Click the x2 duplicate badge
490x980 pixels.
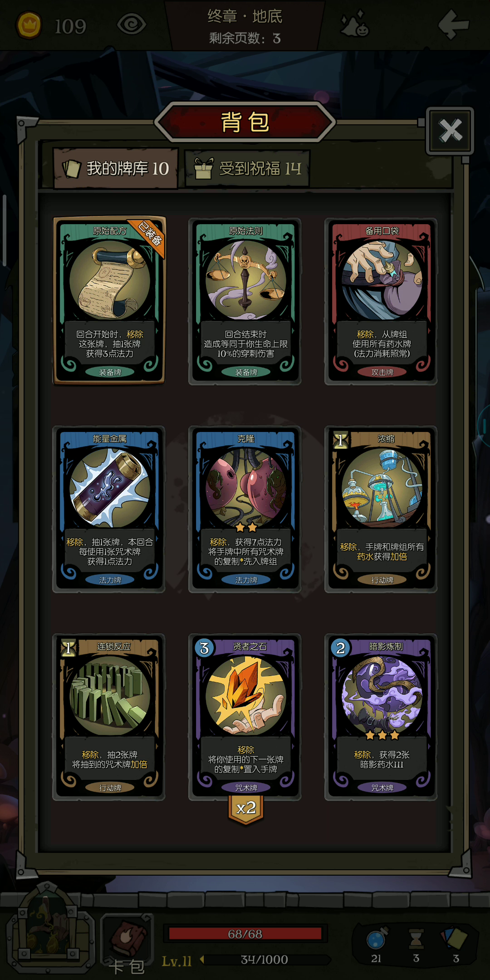pos(246,809)
